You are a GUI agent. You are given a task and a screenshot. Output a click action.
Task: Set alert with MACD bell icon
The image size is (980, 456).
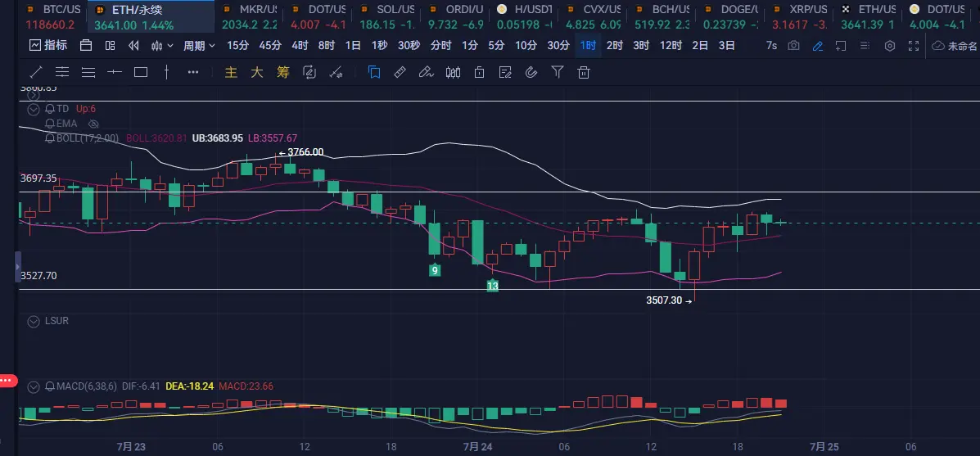pyautogui.click(x=50, y=386)
